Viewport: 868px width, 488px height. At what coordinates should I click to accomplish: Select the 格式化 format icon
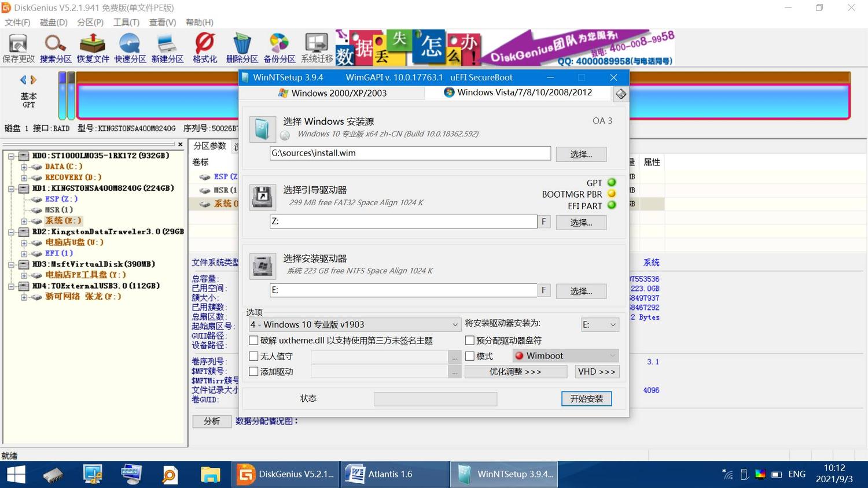point(205,48)
